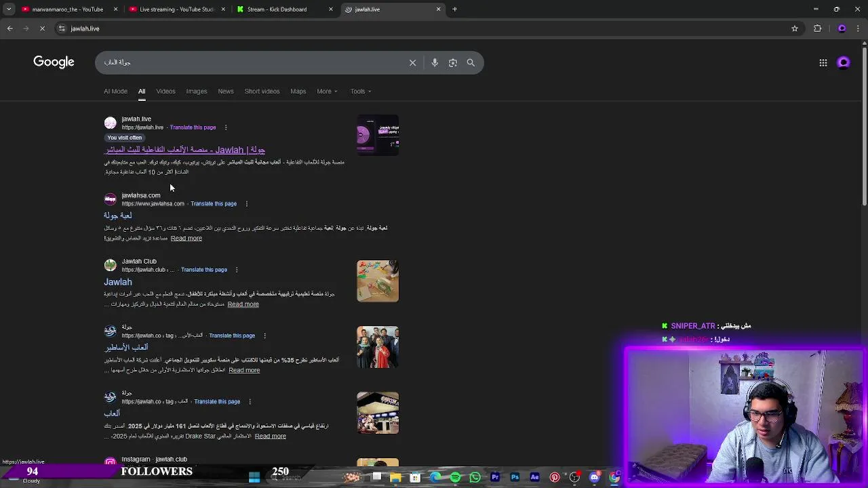Click the Windows taskbar Search box
The image size is (868, 488).
[292, 477]
